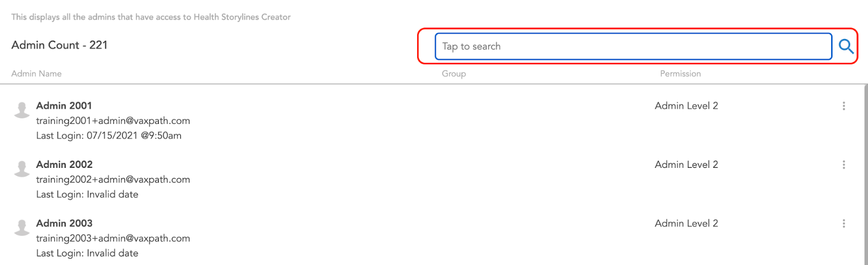Select the Admin 2001 name

[64, 106]
